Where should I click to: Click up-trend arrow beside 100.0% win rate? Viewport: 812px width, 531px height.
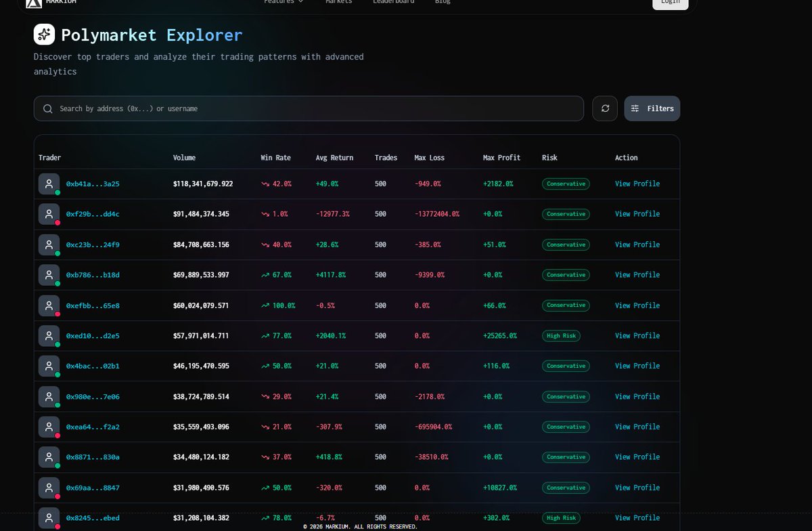coord(265,305)
